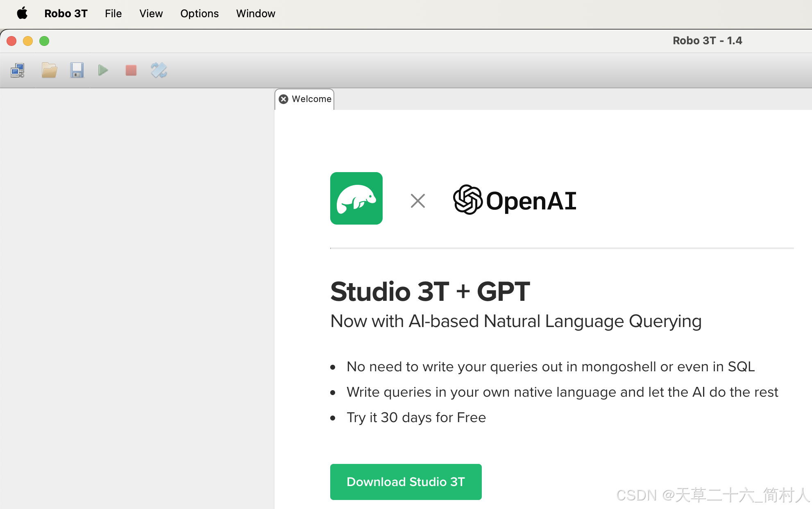Open the Window menu

255,14
